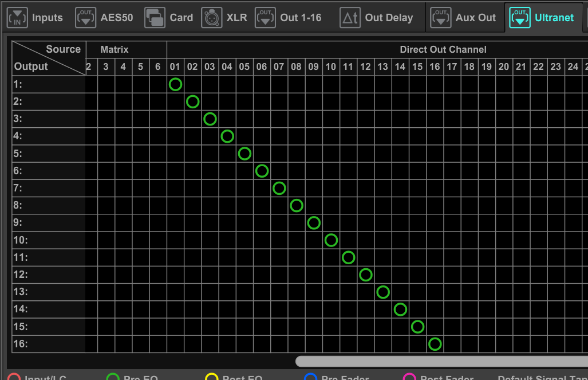Screen dimensions: 588x380
Task: Click Matrix column header 3
Action: coord(106,67)
